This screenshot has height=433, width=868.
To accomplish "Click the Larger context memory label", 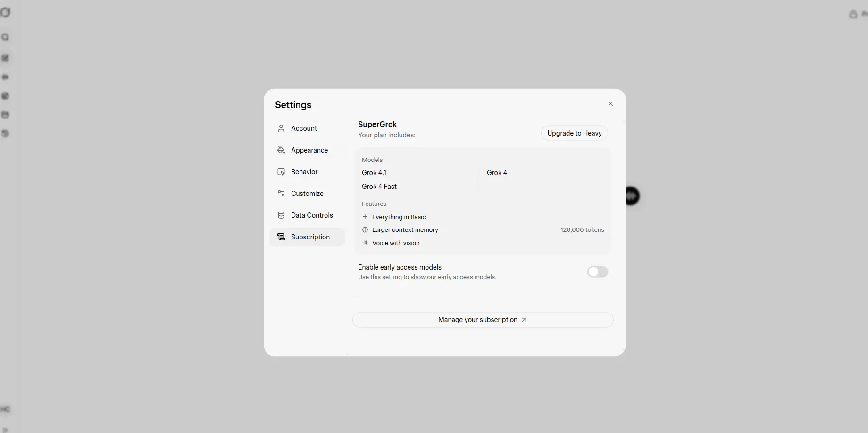I will tap(405, 230).
